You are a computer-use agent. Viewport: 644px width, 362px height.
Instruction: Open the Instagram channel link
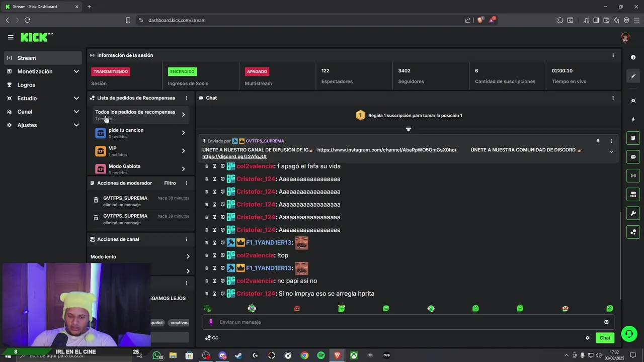(x=387, y=150)
